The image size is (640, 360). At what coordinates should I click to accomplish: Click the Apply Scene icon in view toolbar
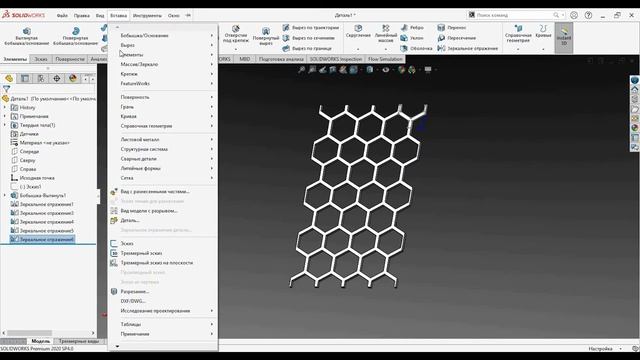tap(411, 70)
